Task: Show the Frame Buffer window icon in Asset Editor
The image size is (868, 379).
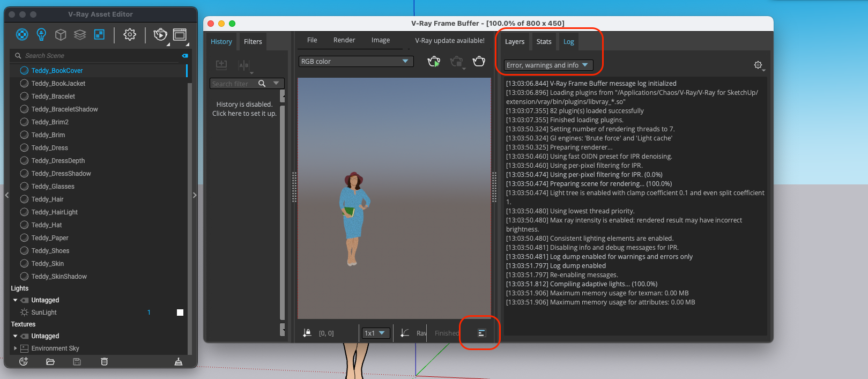Action: [180, 35]
